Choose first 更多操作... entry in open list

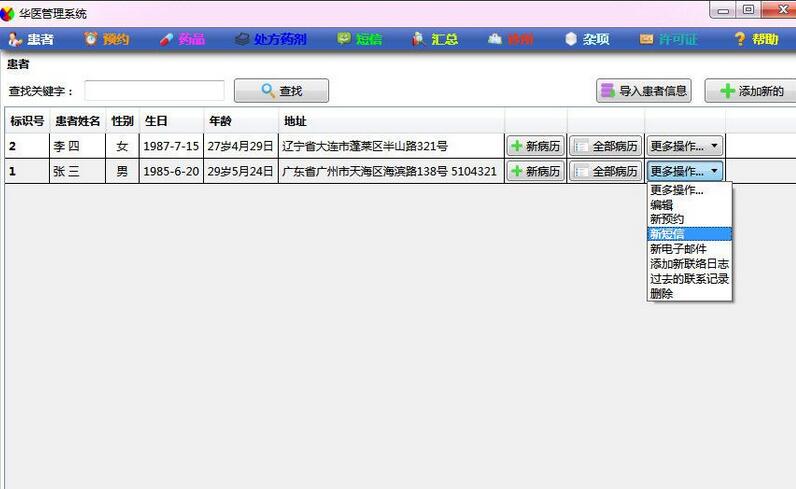click(689, 190)
